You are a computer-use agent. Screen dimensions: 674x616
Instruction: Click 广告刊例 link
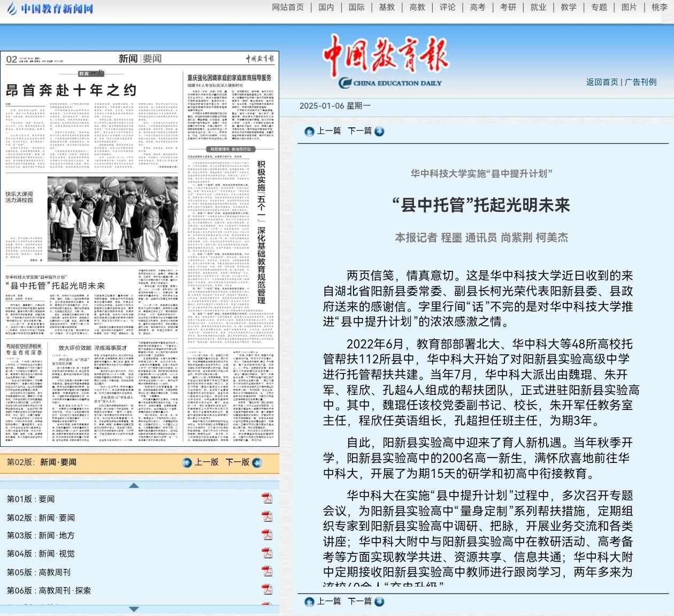tap(640, 82)
